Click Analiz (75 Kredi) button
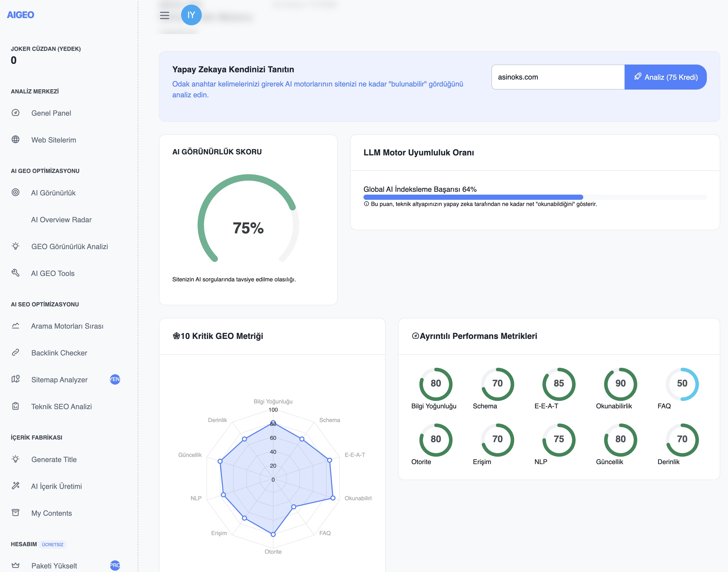This screenshot has height=572, width=728. pyautogui.click(x=665, y=77)
